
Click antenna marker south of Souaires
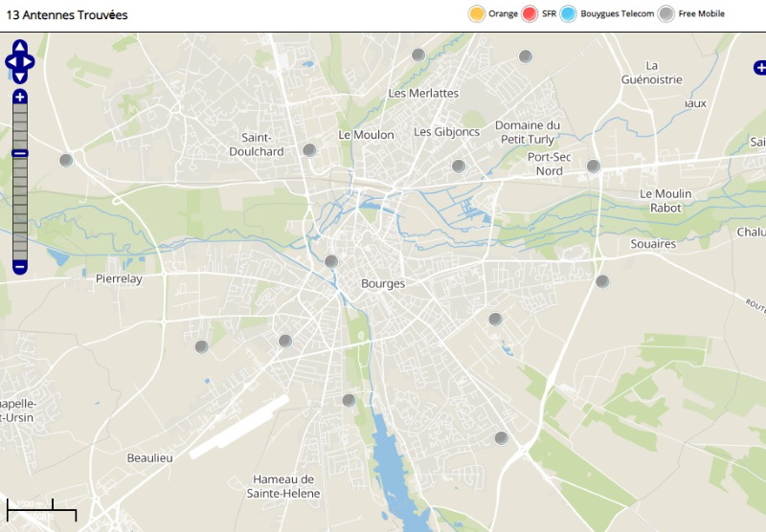tap(602, 280)
